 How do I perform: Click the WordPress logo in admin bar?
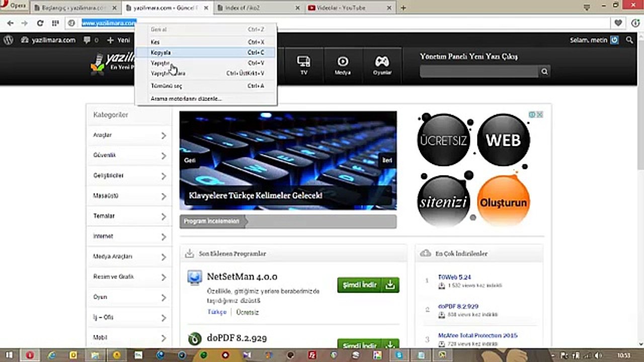tap(8, 40)
